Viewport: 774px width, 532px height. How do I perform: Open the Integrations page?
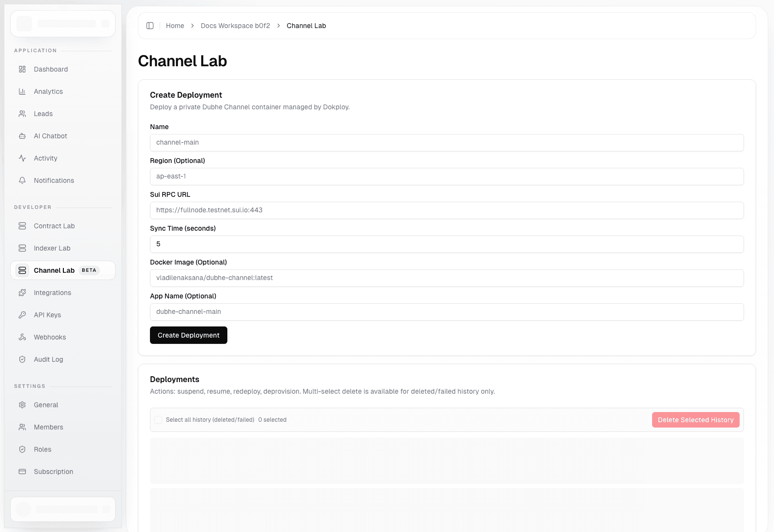(x=52, y=293)
